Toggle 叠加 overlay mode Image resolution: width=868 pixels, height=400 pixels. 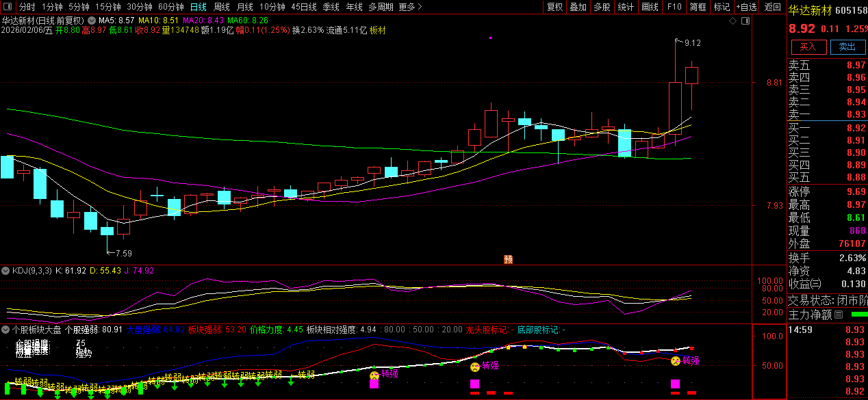pyautogui.click(x=578, y=7)
